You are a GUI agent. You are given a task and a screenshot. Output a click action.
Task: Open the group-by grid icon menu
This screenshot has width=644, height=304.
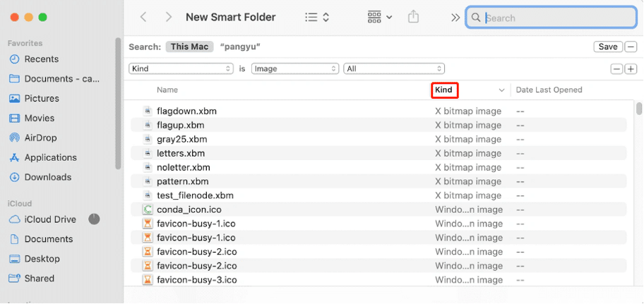point(379,17)
